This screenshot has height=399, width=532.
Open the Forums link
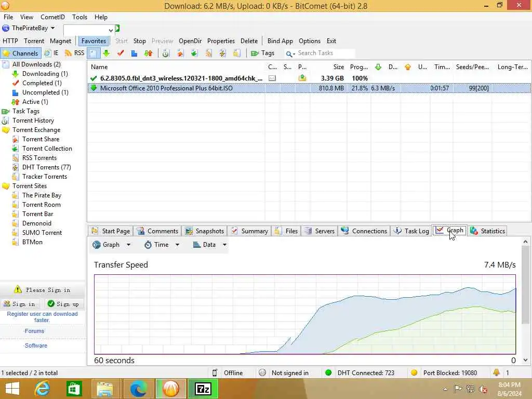point(34,331)
